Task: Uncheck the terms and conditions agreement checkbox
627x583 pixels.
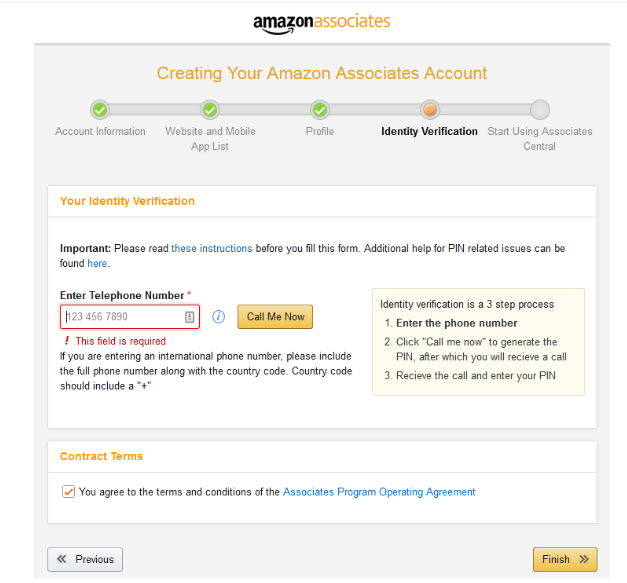Action: pos(68,491)
